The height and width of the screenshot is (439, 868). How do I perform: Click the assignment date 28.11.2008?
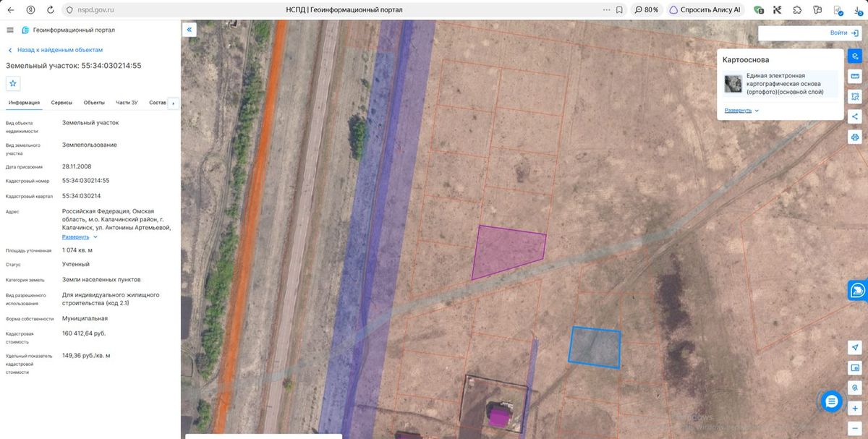[77, 167]
